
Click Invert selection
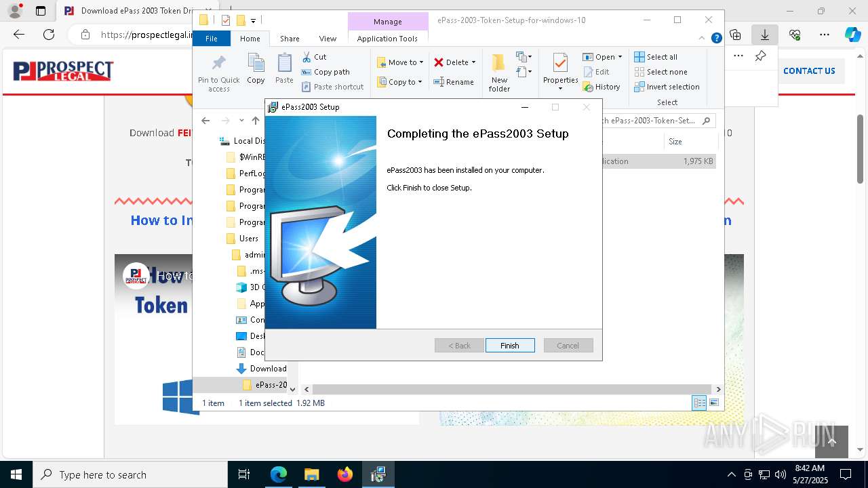(x=667, y=87)
